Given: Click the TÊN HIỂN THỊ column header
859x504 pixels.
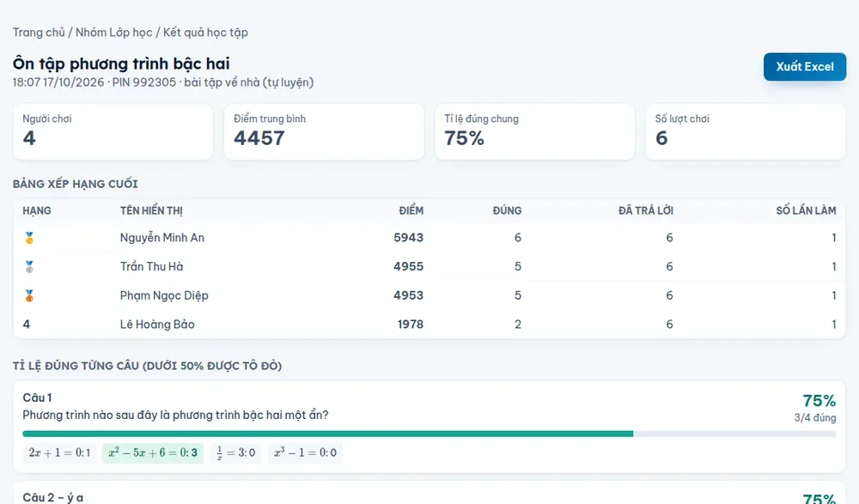Looking at the screenshot, I should coord(152,211).
